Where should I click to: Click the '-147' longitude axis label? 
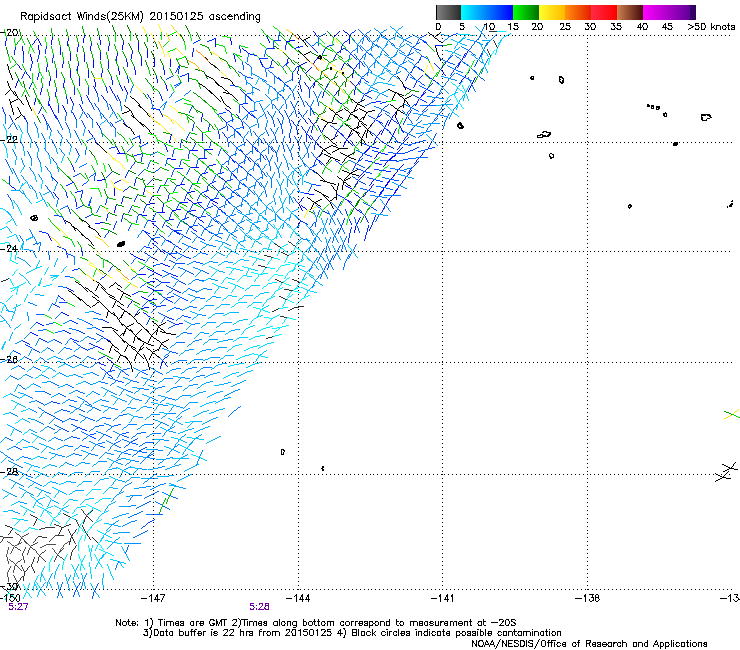[x=153, y=598]
